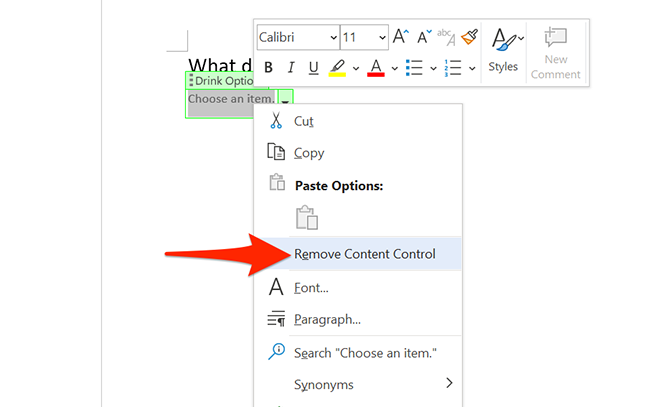Open the Paragraph... settings
Image resolution: width=650 pixels, height=407 pixels.
(327, 320)
